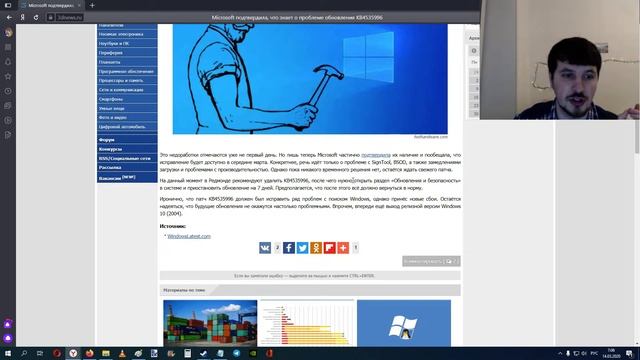Share the article on Flipboard
This screenshot has width=640, height=360.
329,248
